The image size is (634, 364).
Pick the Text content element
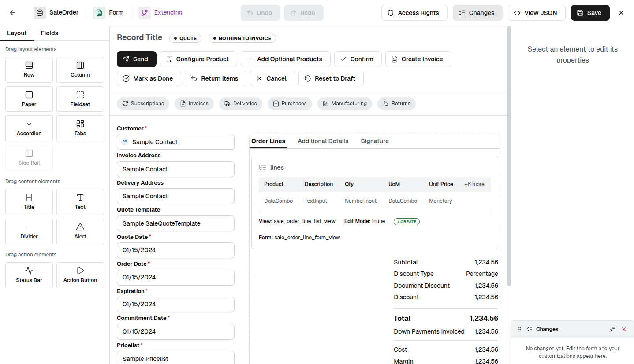pyautogui.click(x=80, y=202)
